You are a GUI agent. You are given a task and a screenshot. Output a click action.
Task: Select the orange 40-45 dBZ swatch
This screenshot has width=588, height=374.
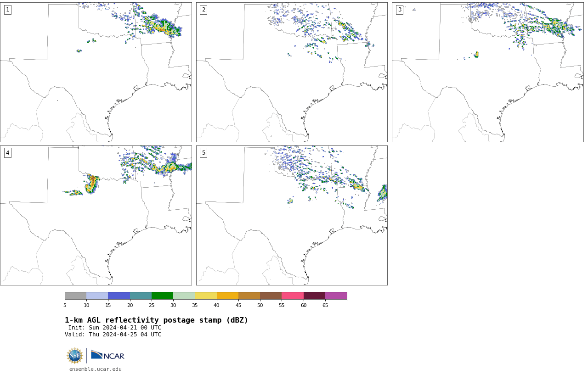point(227,296)
